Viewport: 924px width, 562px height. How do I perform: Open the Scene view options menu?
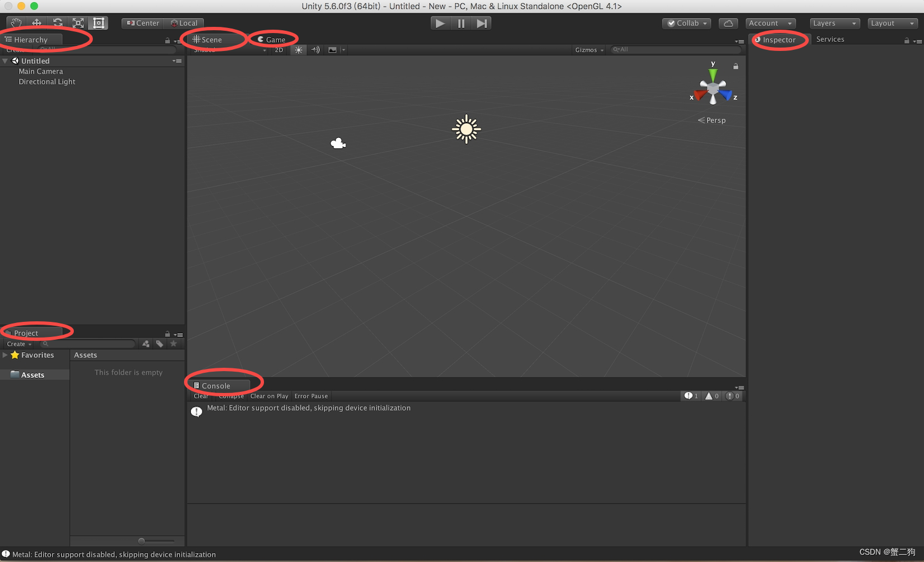pos(739,41)
